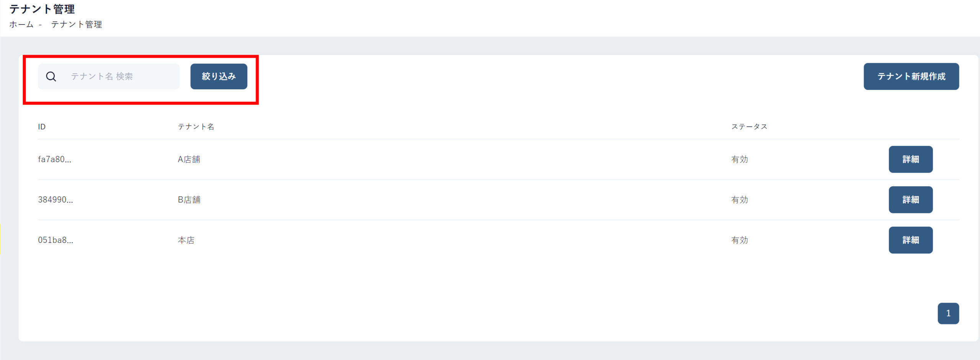Open 詳細 for A店舗 tenant

911,159
